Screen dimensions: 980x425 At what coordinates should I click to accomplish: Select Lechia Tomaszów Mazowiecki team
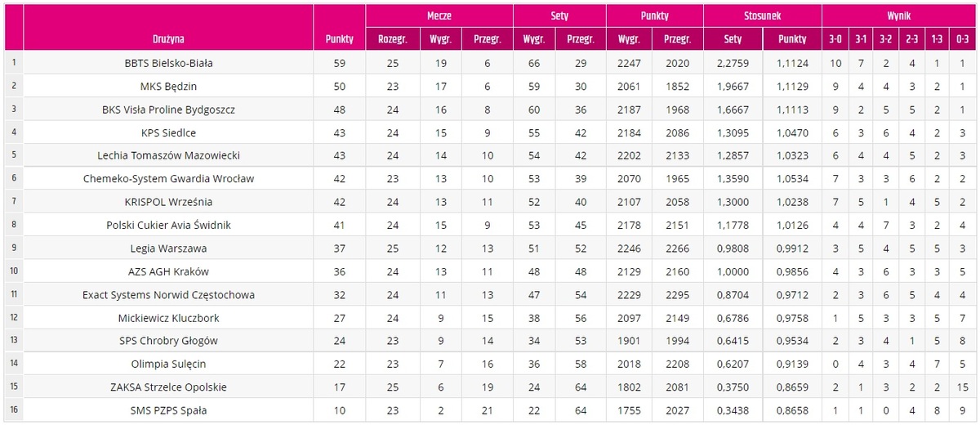click(168, 155)
